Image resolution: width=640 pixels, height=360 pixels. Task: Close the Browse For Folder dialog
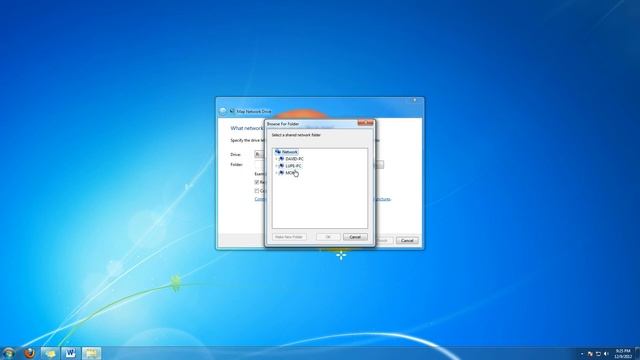(x=365, y=123)
